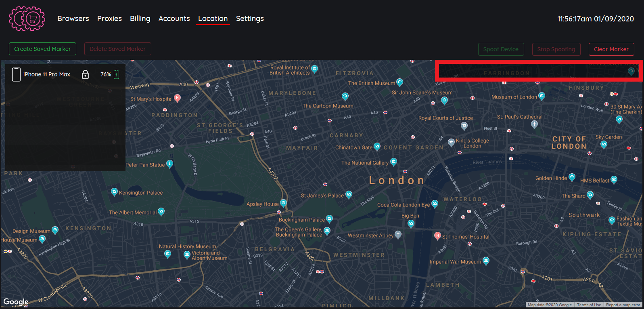Click the Coca-Cola London Eye marker
Viewport: 644px width, 309px height.
coord(435,204)
